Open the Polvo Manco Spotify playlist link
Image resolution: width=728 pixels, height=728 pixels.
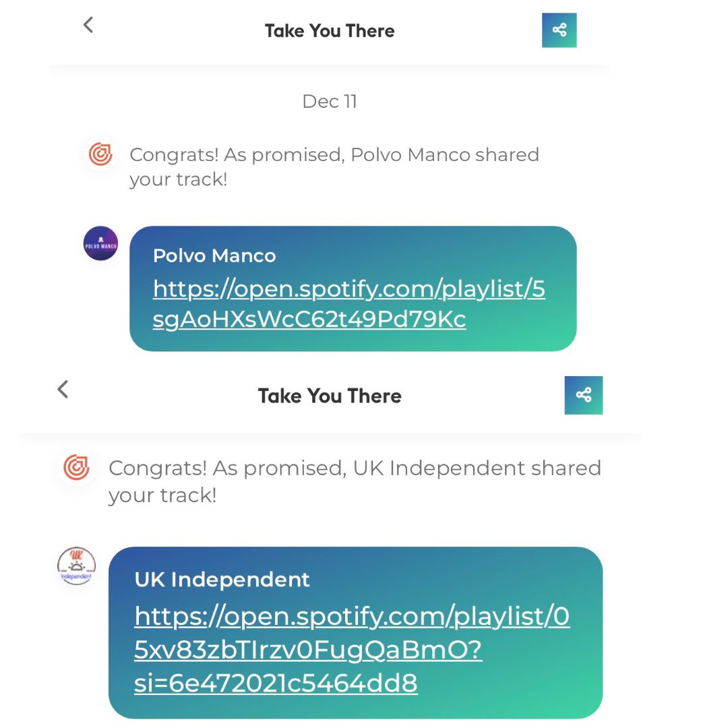348,303
